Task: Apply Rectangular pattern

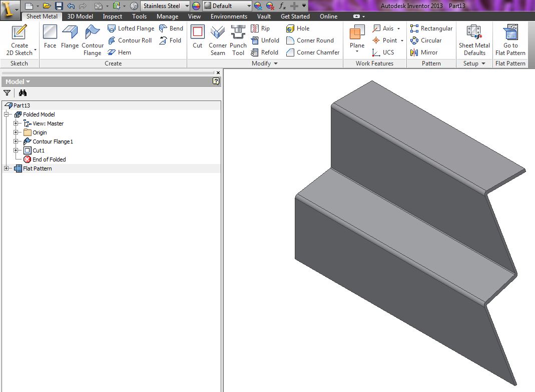Action: coord(431,28)
